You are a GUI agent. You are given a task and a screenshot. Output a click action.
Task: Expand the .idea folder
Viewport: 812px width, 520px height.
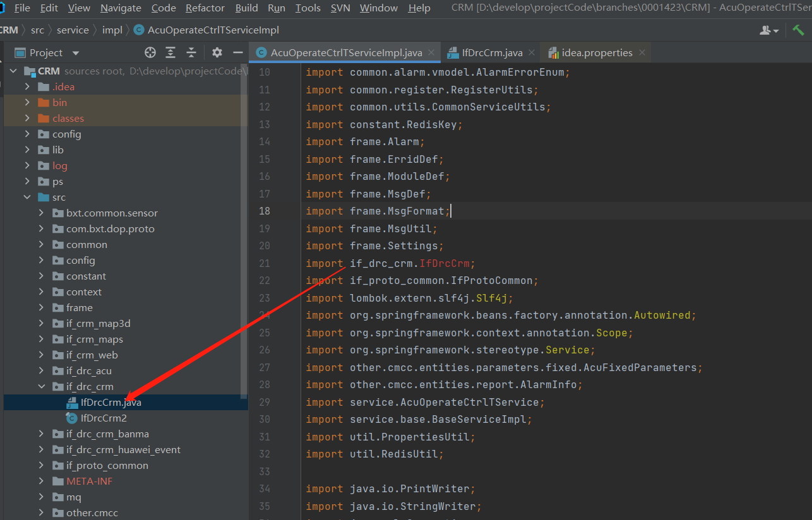tap(27, 86)
